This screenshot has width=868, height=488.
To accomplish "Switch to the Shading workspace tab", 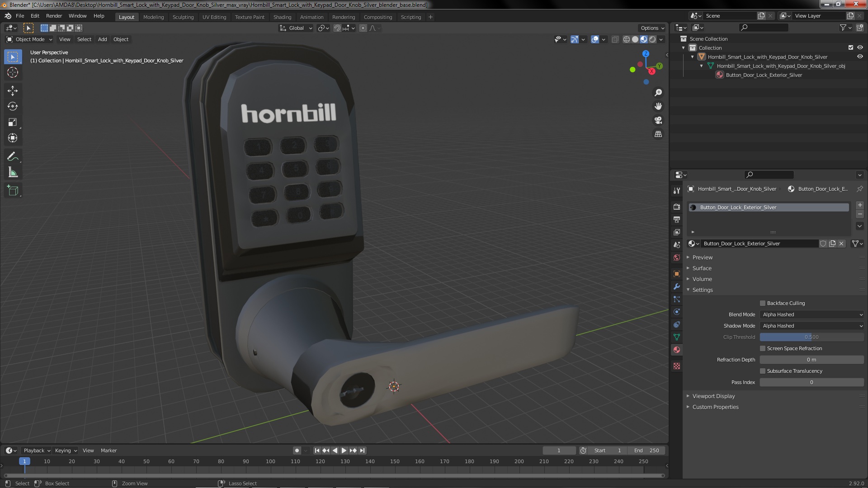I will [282, 17].
